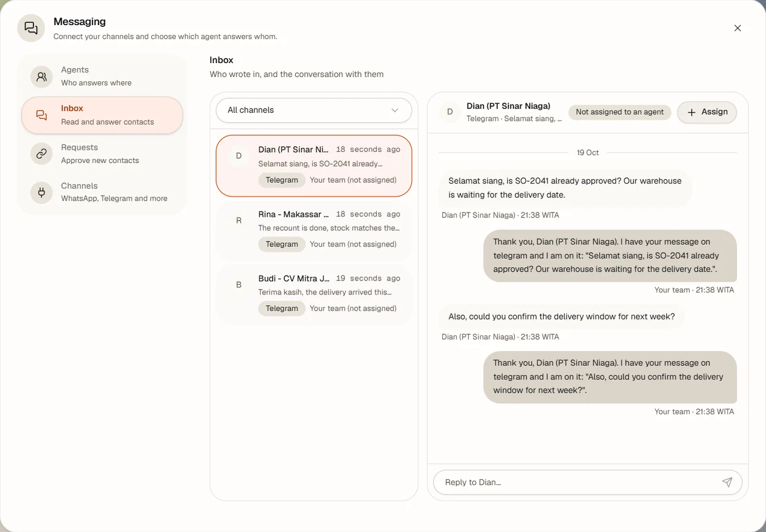Click 'The recount is done, stock matches' preview

coord(329,228)
